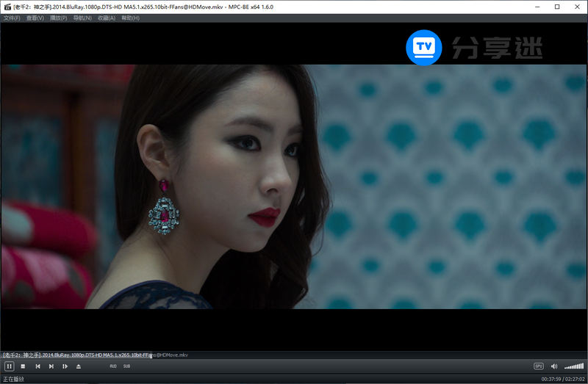Open the 查看(V) menu
The height and width of the screenshot is (384, 588).
tap(35, 18)
